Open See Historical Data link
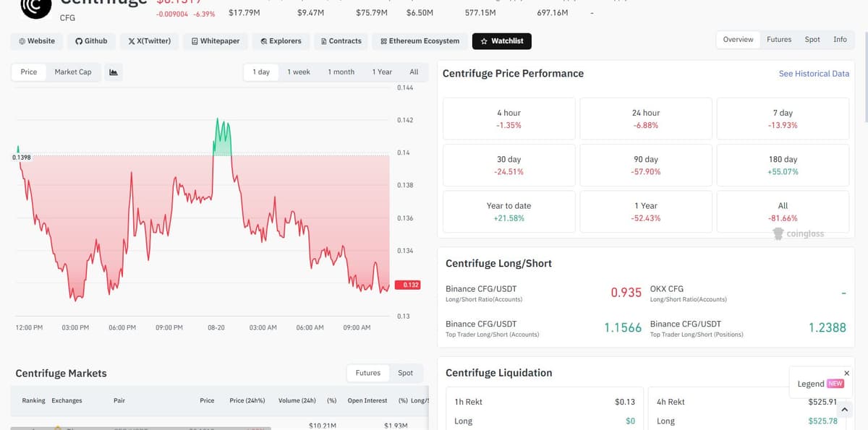The height and width of the screenshot is (430, 868). [814, 74]
